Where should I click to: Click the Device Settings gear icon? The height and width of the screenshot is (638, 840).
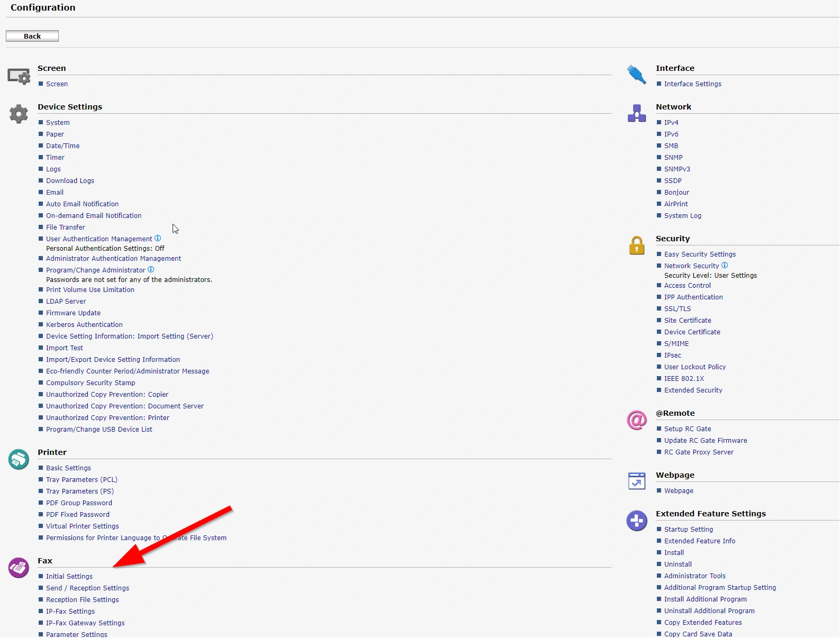point(19,114)
